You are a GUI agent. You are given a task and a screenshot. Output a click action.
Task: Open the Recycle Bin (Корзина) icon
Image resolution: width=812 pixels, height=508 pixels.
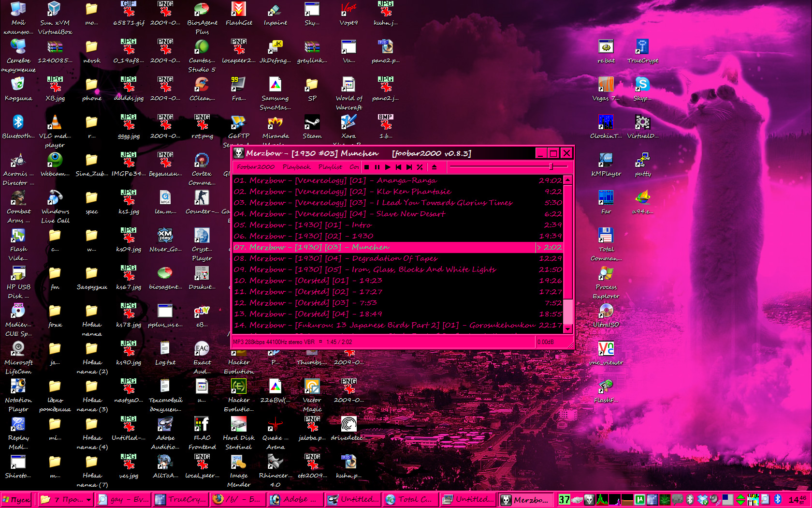[18, 89]
